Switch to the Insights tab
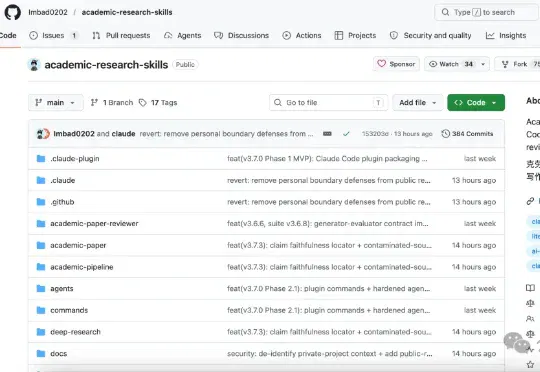 (x=506, y=35)
